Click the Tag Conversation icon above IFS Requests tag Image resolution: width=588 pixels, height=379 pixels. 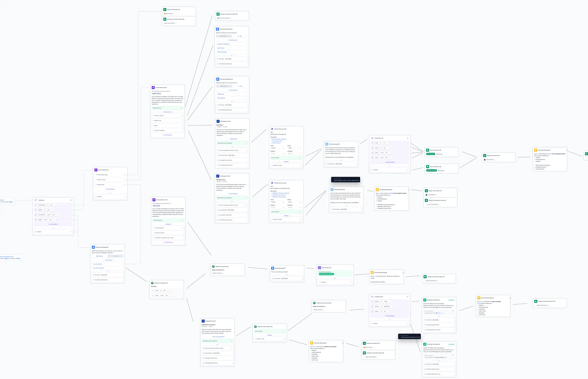click(428, 150)
